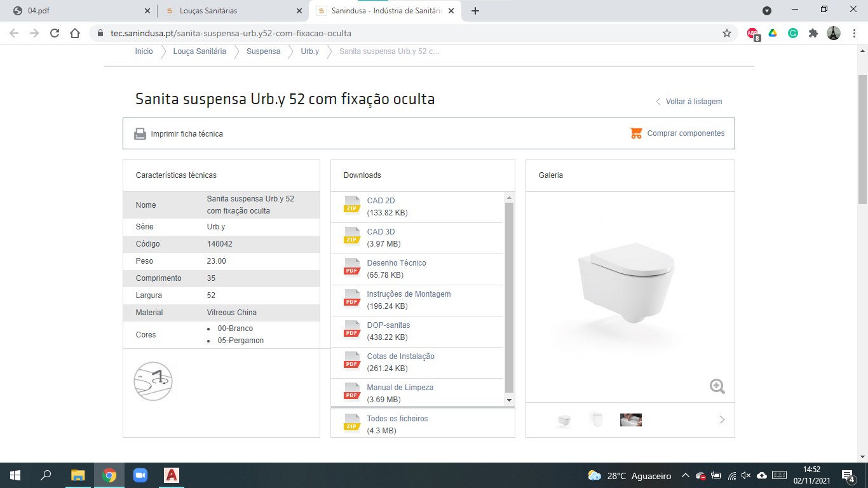The width and height of the screenshot is (868, 488).
Task: Open Instruções de Montagem download link
Action: [x=409, y=294]
